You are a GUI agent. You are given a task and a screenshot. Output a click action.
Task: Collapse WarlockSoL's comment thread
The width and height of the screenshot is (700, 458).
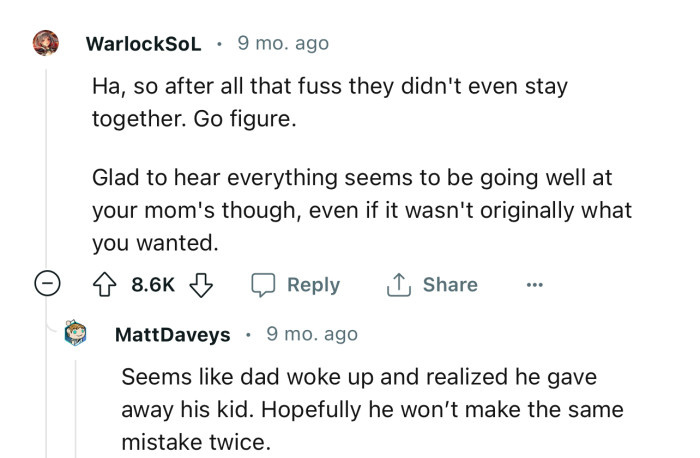[x=46, y=285]
